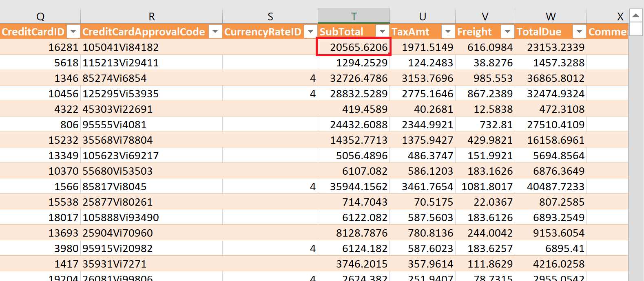Open the TotalDue filter dropdown
Screen dimensions: 644x281
click(x=579, y=31)
